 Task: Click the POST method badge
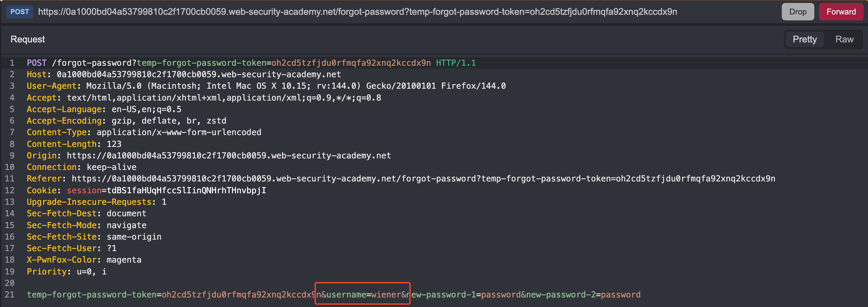tap(19, 12)
